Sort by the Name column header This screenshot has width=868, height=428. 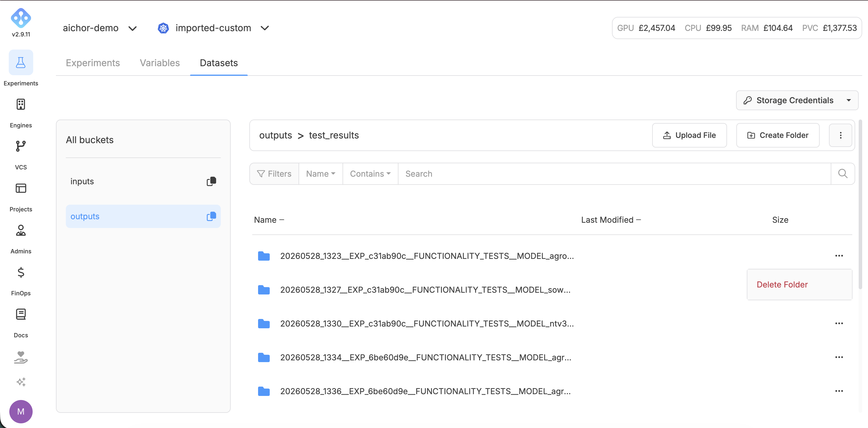269,220
